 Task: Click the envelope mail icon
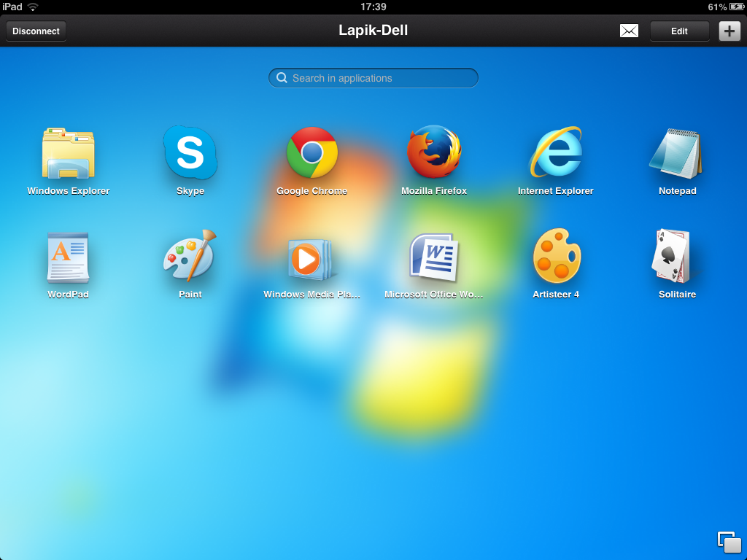[629, 31]
